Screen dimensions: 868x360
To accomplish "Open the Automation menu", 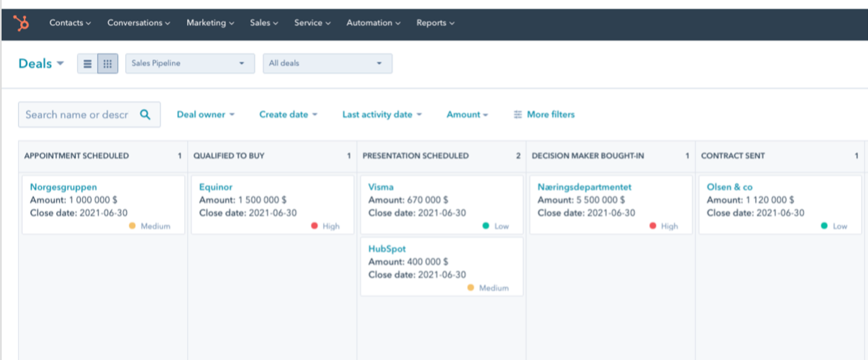I will click(x=373, y=23).
